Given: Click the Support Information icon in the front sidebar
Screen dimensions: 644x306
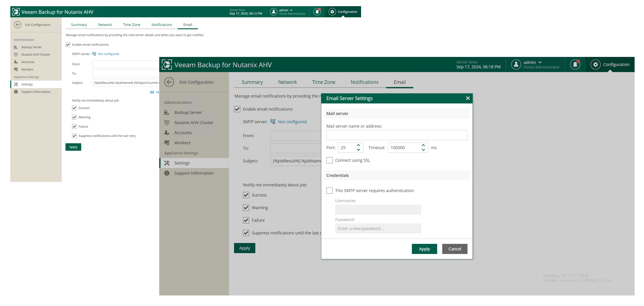Looking at the screenshot, I should (x=167, y=173).
